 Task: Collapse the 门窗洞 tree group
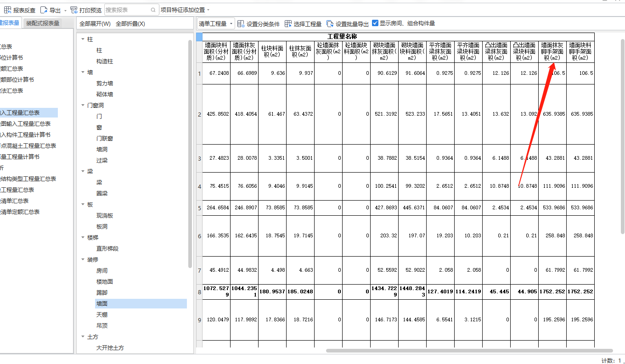[82, 106]
